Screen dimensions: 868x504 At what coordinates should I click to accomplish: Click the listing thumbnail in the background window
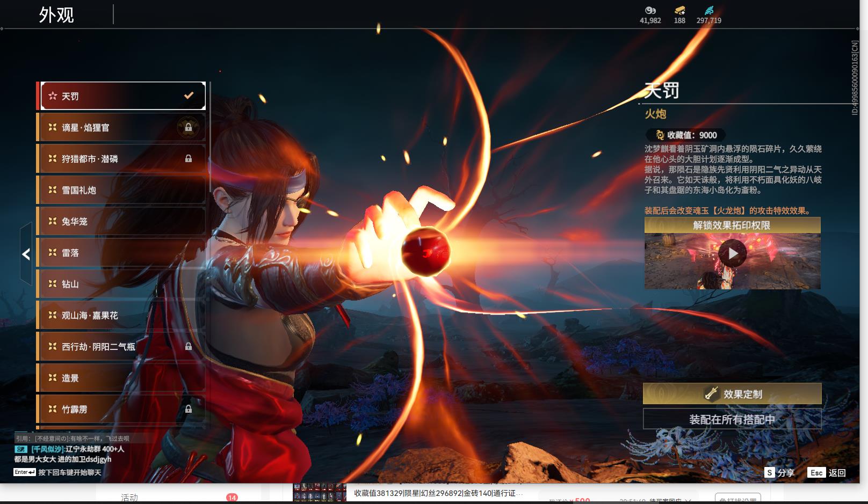[x=320, y=492]
